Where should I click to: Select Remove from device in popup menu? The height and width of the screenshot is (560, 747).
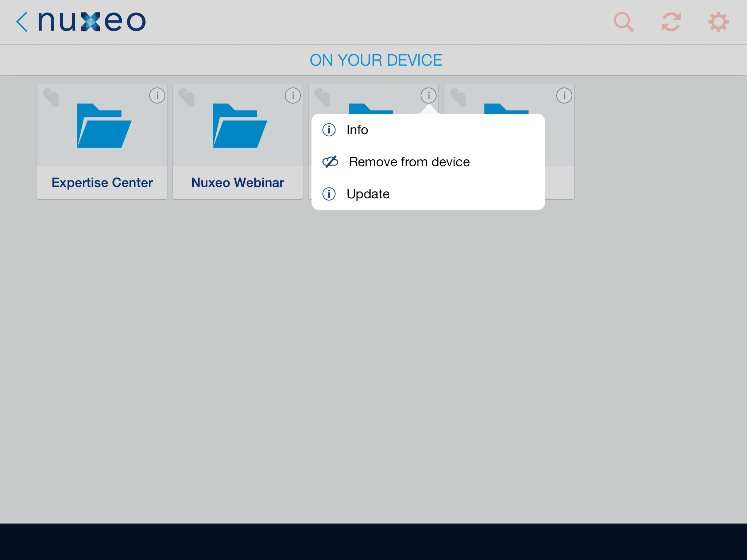coord(428,162)
